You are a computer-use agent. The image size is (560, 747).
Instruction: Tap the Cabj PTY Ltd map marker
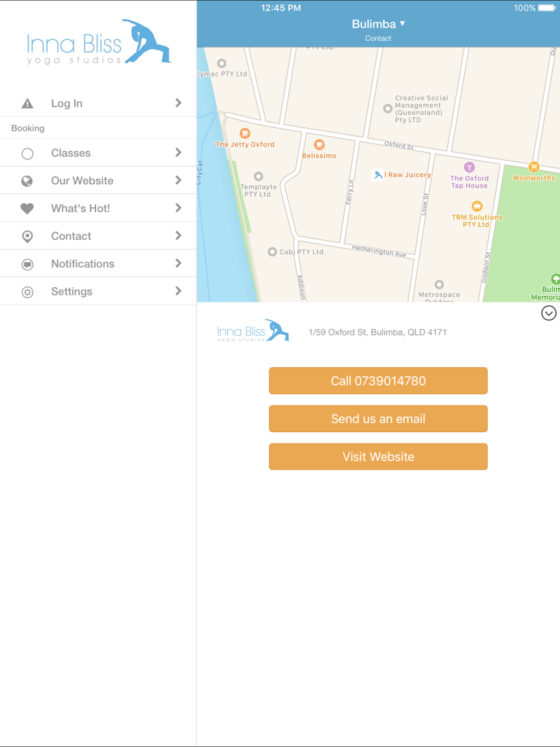point(272,252)
